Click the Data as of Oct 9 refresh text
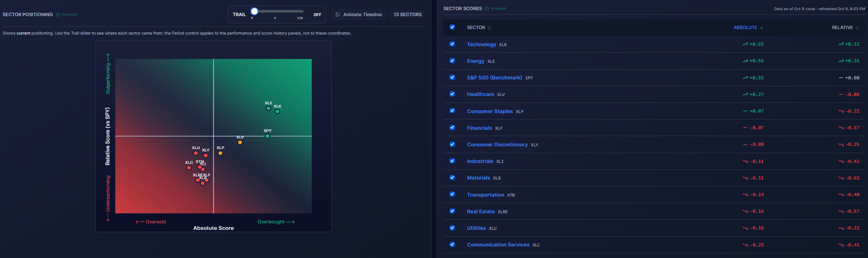The width and height of the screenshot is (868, 258). [x=819, y=9]
